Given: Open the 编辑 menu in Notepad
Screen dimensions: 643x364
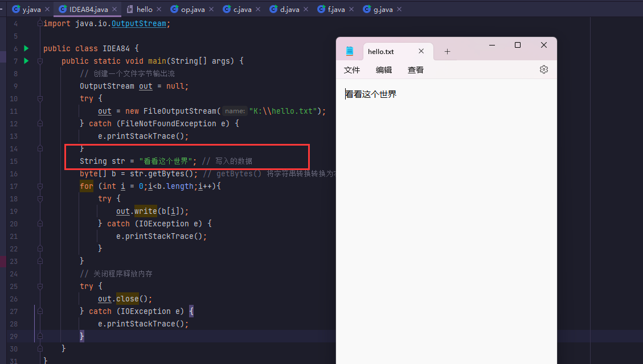Looking at the screenshot, I should coord(384,70).
